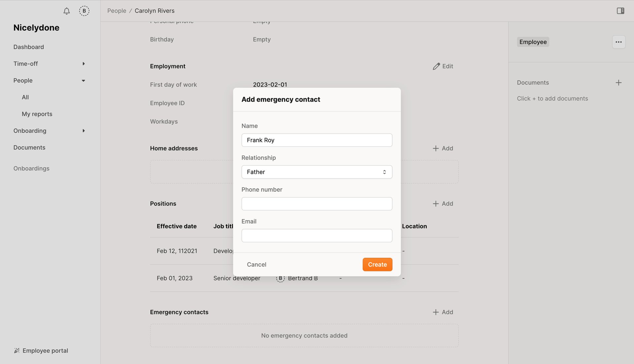Open the notifications bell icon
Image resolution: width=634 pixels, height=364 pixels.
tap(66, 11)
